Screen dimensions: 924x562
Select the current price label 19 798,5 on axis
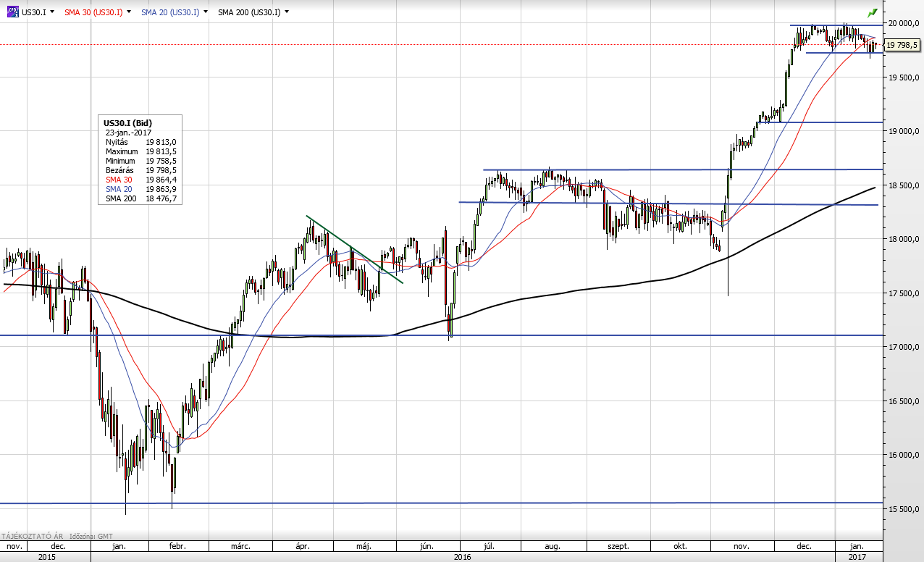902,45
